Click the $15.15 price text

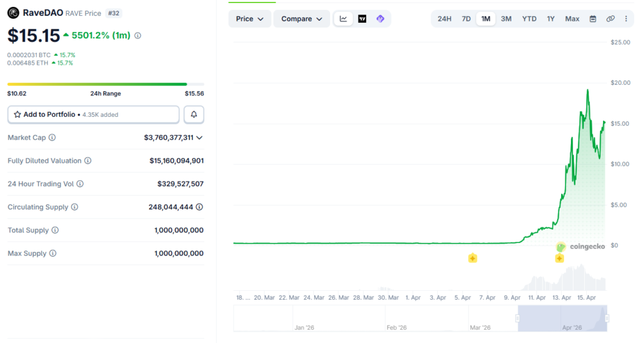(x=34, y=36)
